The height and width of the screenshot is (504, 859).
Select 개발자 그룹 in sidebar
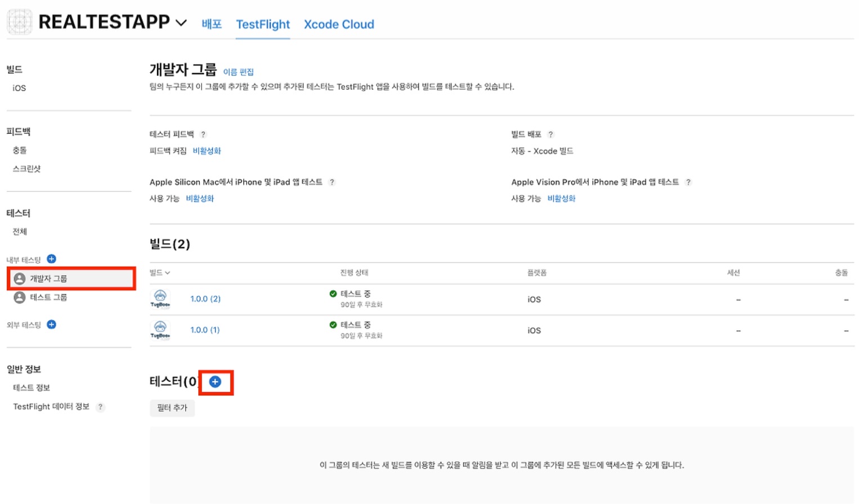[71, 278]
